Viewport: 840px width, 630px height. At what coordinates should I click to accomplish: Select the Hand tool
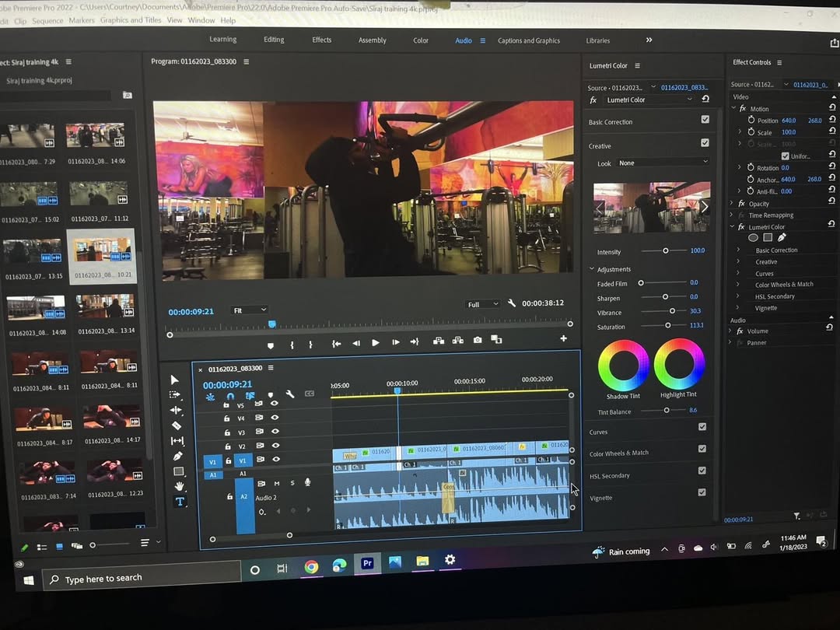(x=179, y=486)
